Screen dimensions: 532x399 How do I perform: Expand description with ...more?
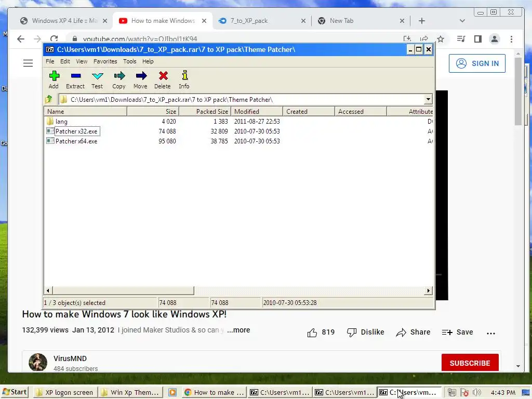(x=238, y=330)
